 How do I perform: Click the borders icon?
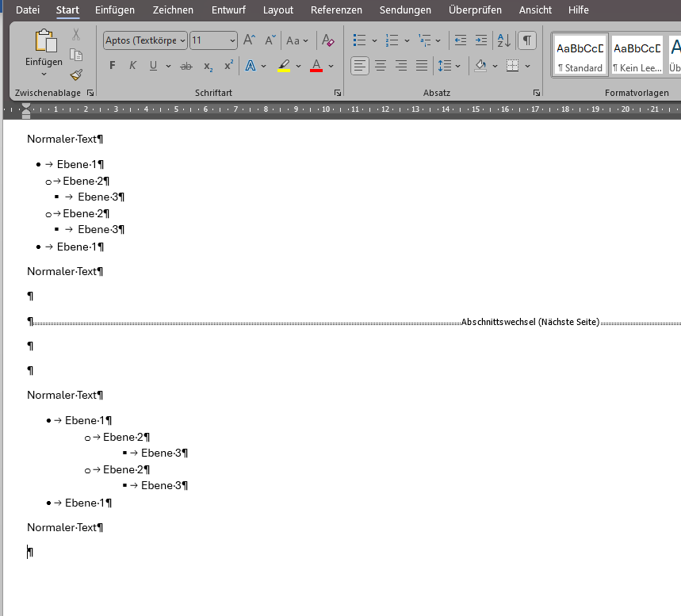pos(512,66)
